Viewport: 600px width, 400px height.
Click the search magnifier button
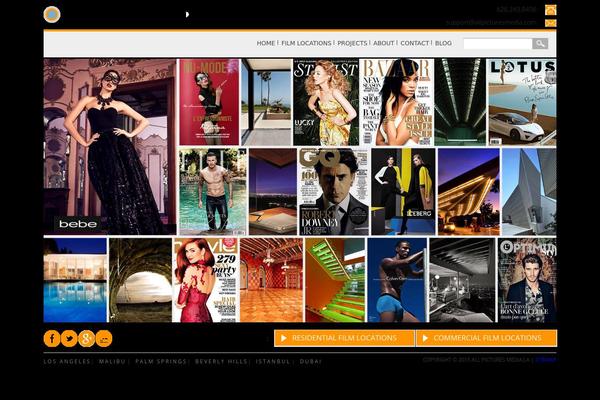(540, 43)
